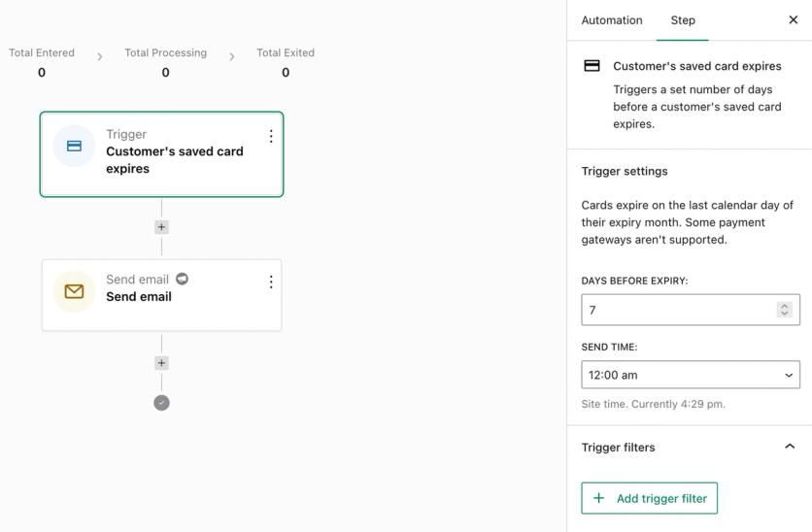Click the Days Before Expiry input field
The height and width of the screenshot is (532, 812).
pos(691,310)
